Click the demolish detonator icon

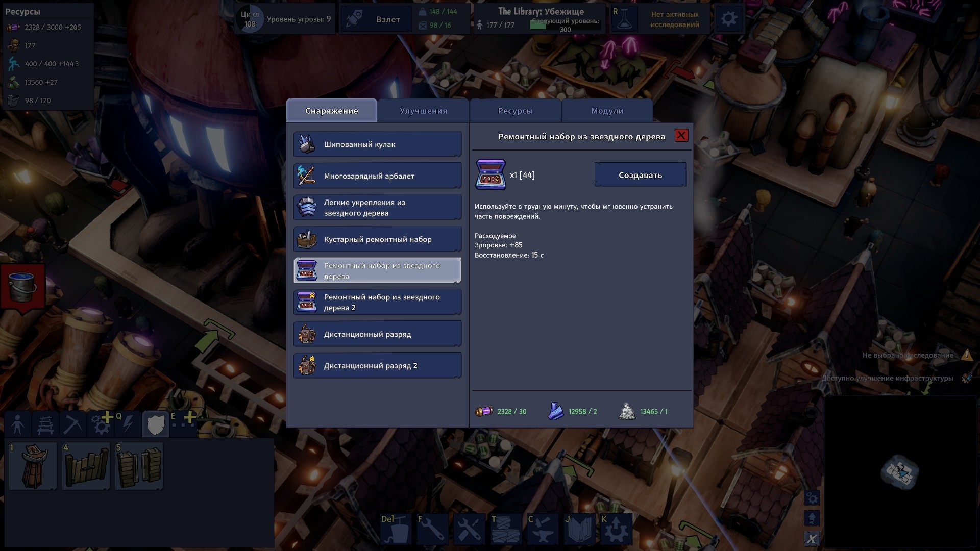[x=396, y=529]
